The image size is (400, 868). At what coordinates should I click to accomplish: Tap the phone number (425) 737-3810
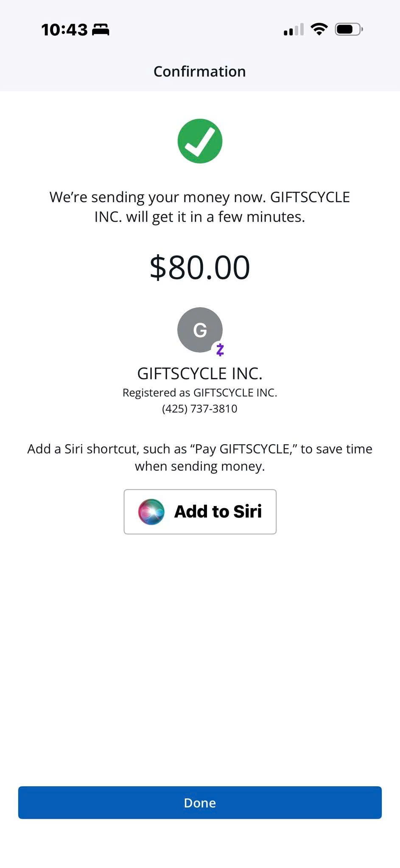click(200, 409)
